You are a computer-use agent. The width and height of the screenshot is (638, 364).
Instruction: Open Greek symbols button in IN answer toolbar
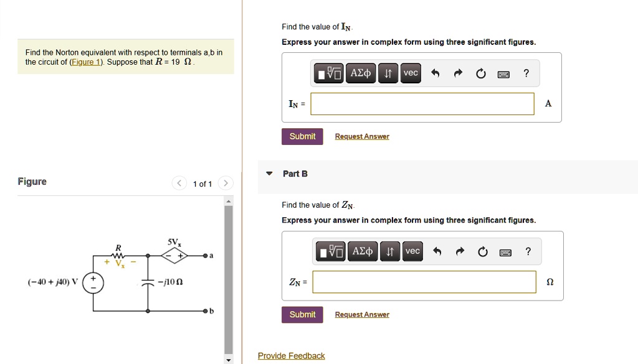point(361,73)
